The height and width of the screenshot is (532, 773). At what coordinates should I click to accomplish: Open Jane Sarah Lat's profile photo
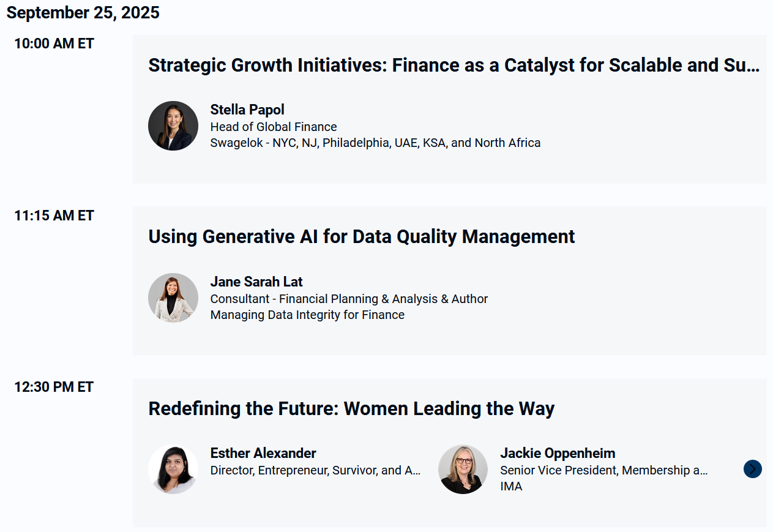(x=173, y=298)
